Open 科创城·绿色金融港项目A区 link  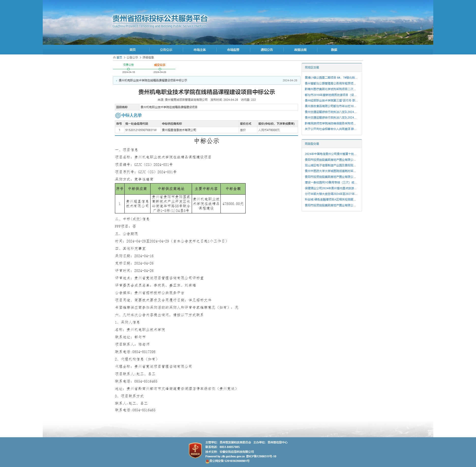point(330,199)
